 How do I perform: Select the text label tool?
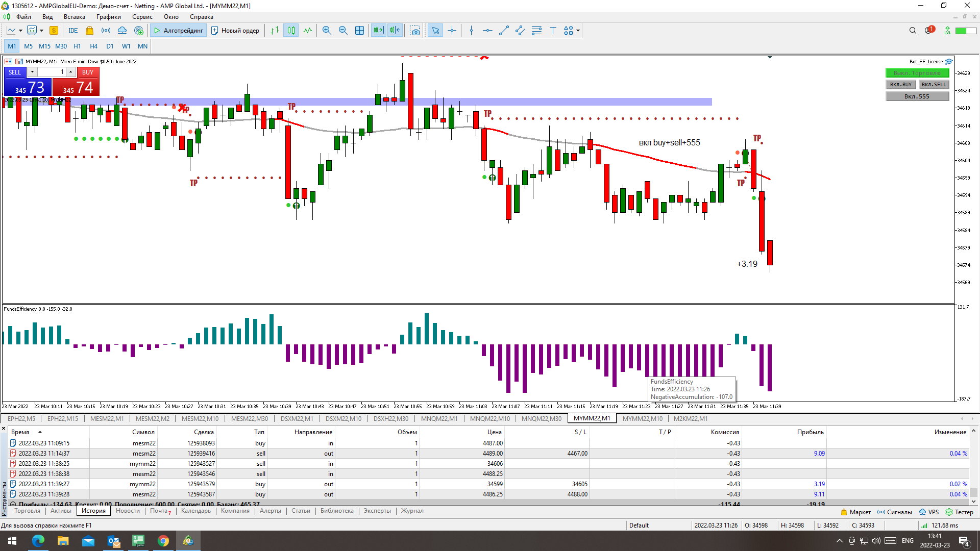553,31
